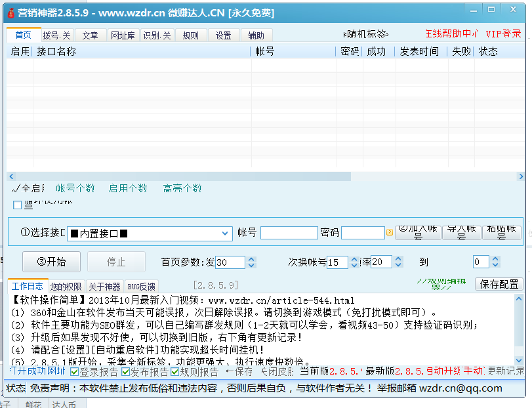The image size is (532, 408).
Task: Open the 网址库 tab
Action: tap(122, 35)
